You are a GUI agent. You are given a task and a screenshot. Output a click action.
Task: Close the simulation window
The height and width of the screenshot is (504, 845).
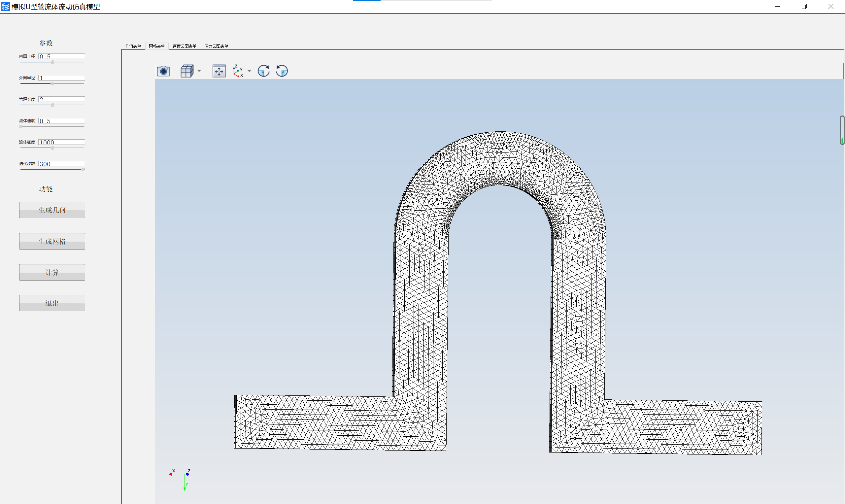pos(831,7)
